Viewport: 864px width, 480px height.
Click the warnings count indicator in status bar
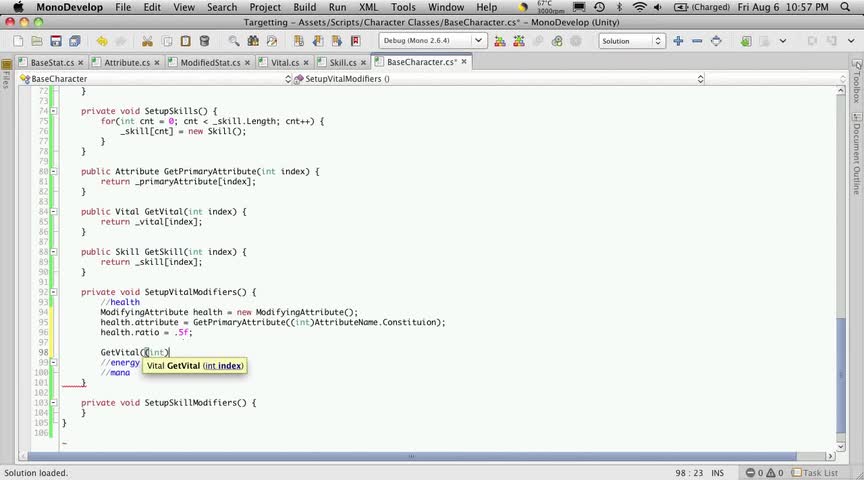click(x=774, y=473)
